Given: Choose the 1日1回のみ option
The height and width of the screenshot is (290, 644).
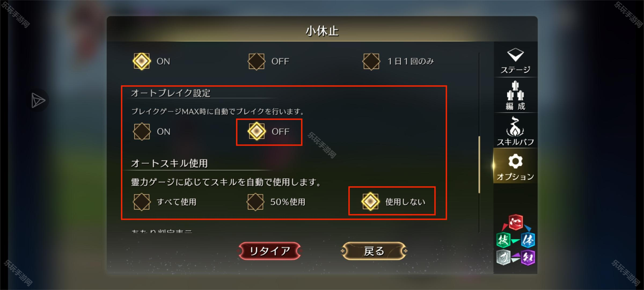Looking at the screenshot, I should [x=398, y=61].
